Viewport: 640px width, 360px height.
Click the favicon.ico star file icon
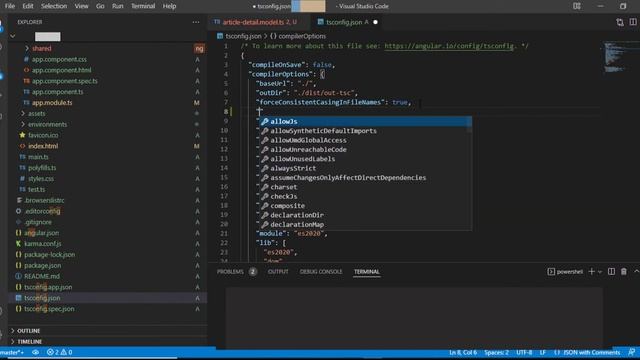[x=22, y=135]
